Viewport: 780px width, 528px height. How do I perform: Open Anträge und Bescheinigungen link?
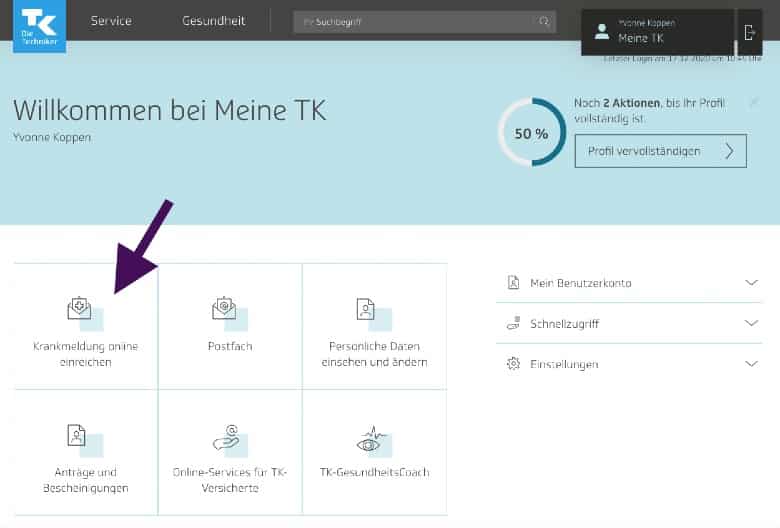coord(86,480)
